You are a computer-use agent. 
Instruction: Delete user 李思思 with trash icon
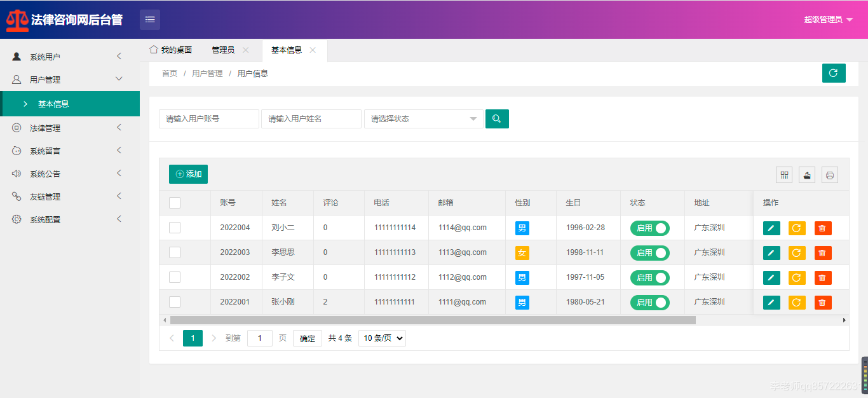pyautogui.click(x=823, y=253)
